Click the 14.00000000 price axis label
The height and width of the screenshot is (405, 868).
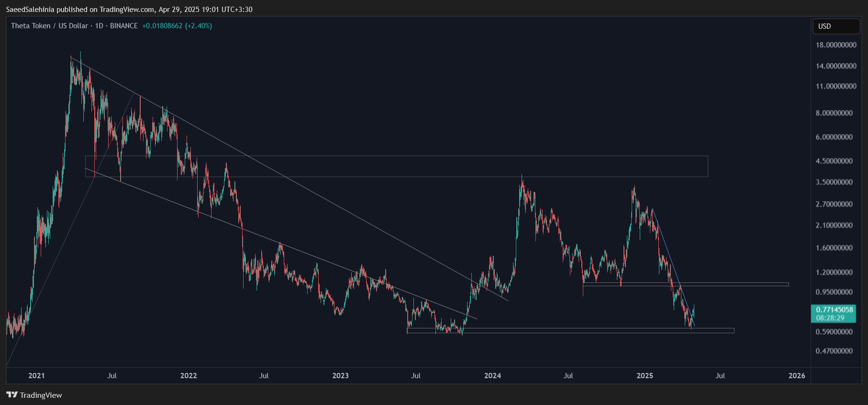836,66
